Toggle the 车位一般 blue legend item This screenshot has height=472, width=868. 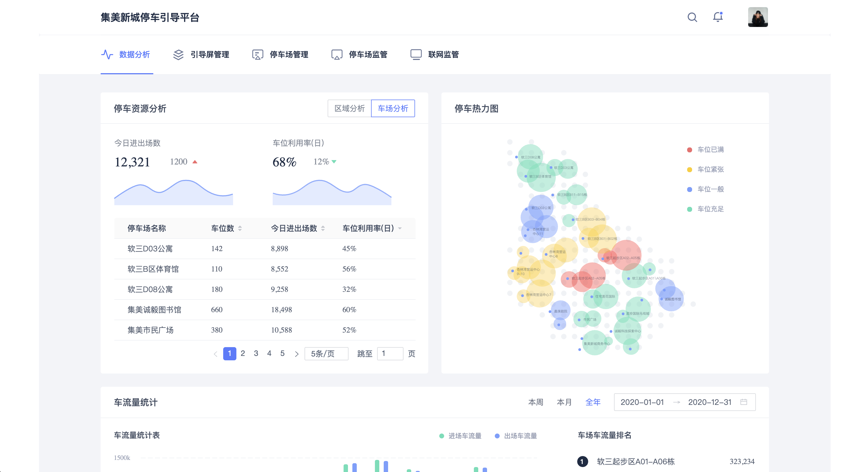[x=706, y=189]
